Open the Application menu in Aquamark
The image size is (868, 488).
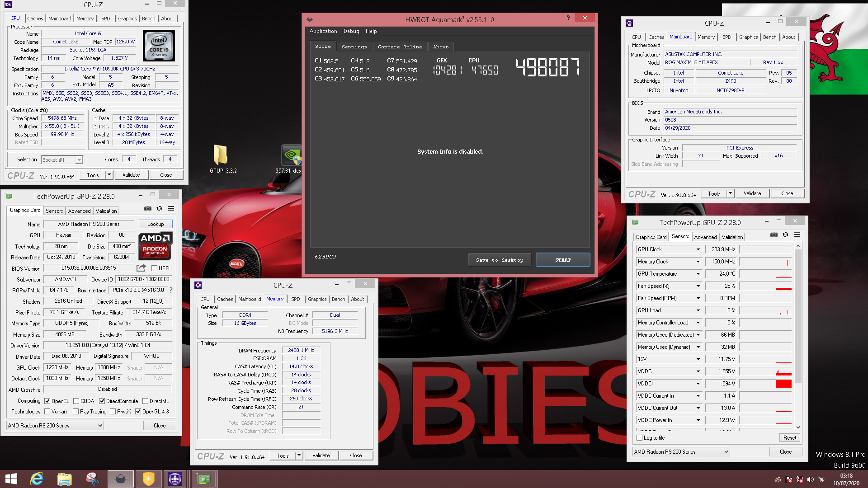pos(323,31)
